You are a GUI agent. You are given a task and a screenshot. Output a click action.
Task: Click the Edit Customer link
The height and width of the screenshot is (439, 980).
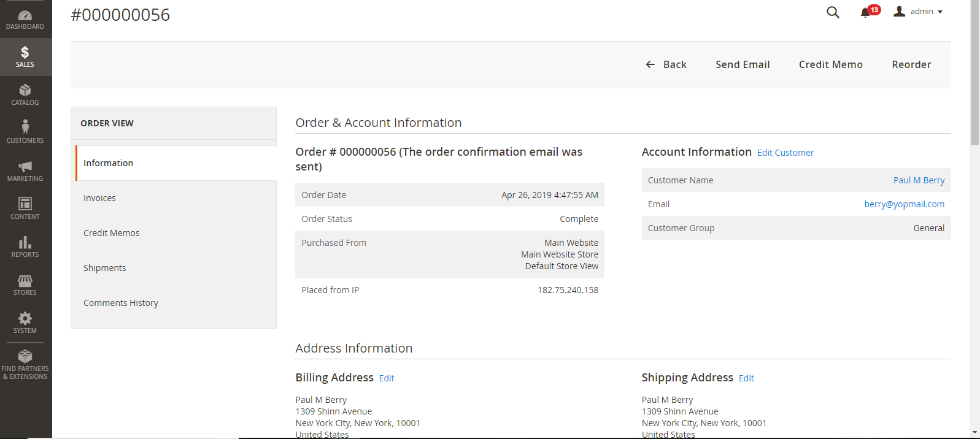(x=785, y=153)
